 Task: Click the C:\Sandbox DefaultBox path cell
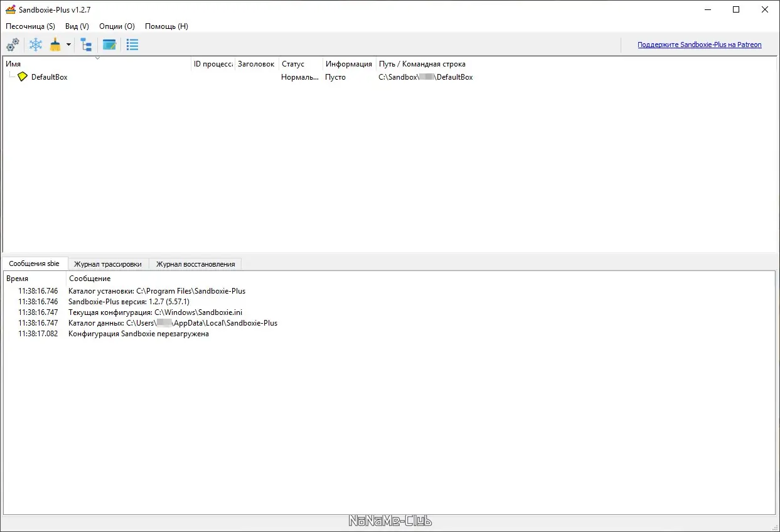[x=425, y=77]
